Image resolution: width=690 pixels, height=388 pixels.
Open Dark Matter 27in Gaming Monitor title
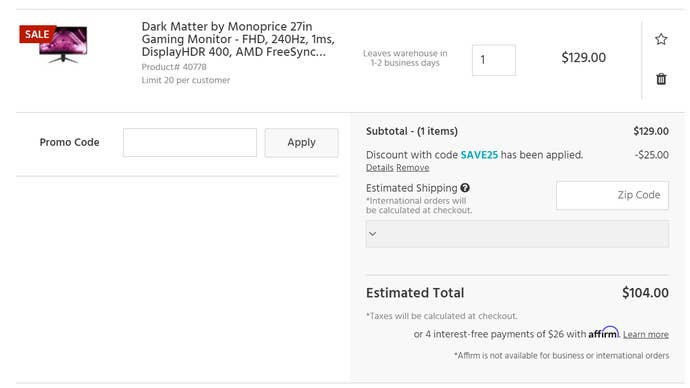(238, 39)
